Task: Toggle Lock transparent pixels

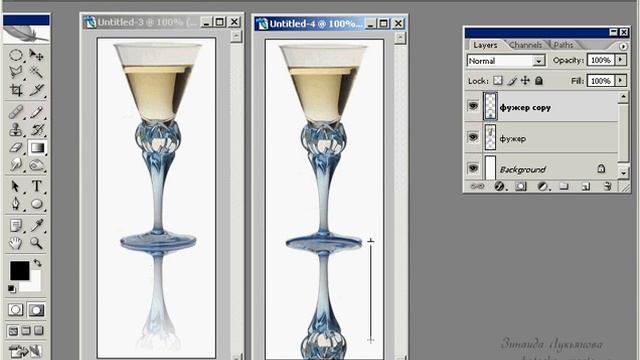Action: tap(498, 81)
